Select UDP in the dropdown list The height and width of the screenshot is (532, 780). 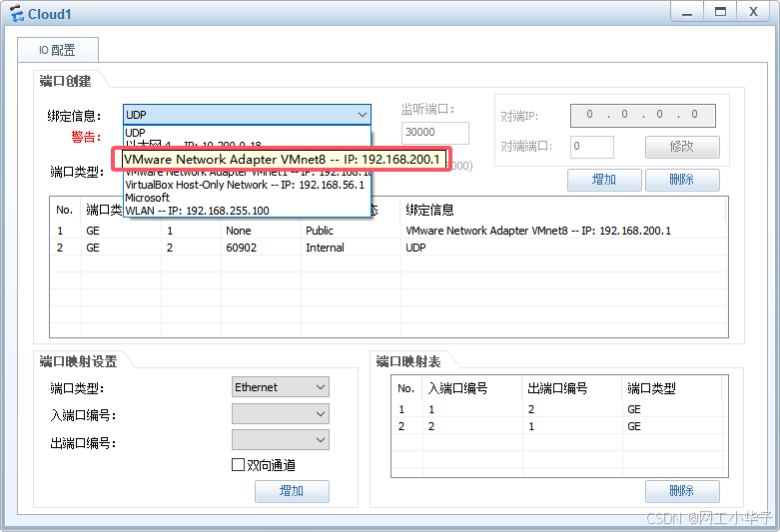247,133
